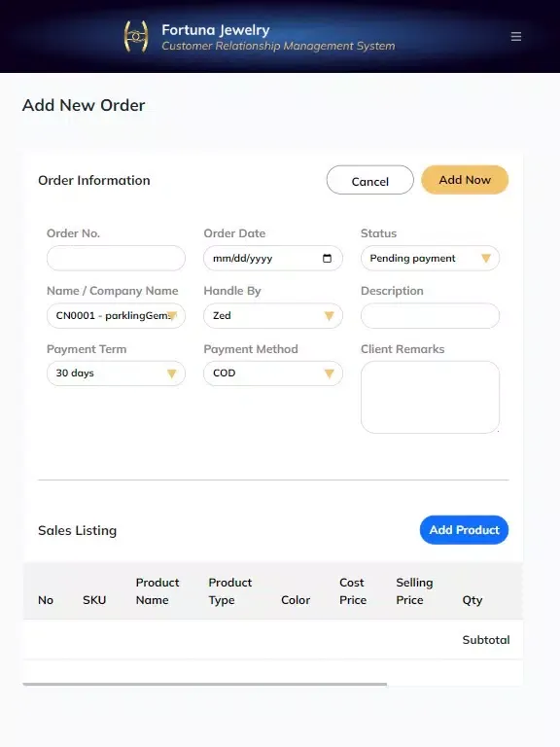Click the Selling Price column header
Image resolution: width=560 pixels, height=747 pixels.
click(x=414, y=591)
